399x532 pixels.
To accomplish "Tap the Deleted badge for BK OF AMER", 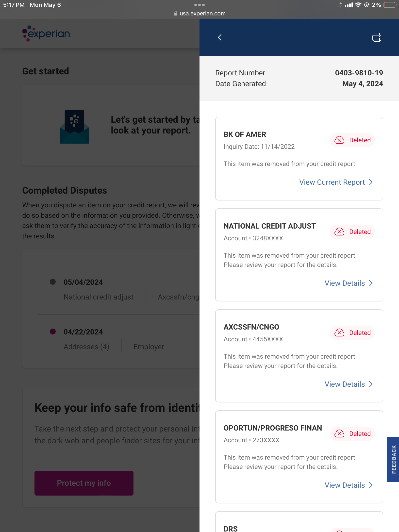I will (352, 140).
